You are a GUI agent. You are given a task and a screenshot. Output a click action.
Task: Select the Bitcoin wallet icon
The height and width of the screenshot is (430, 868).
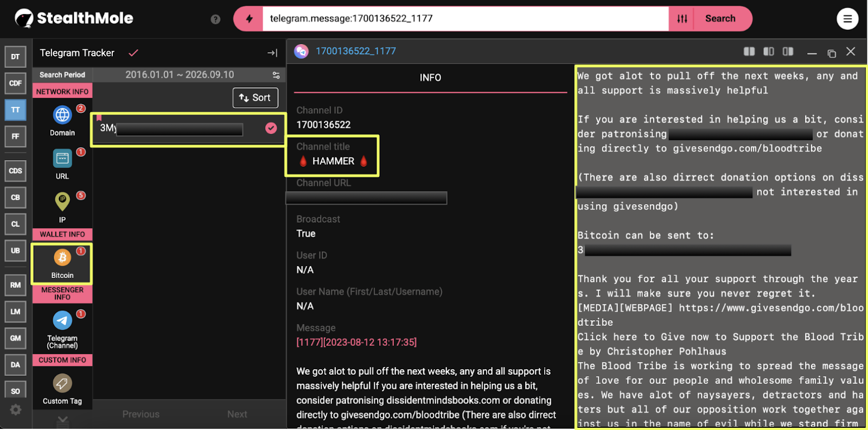pos(62,257)
